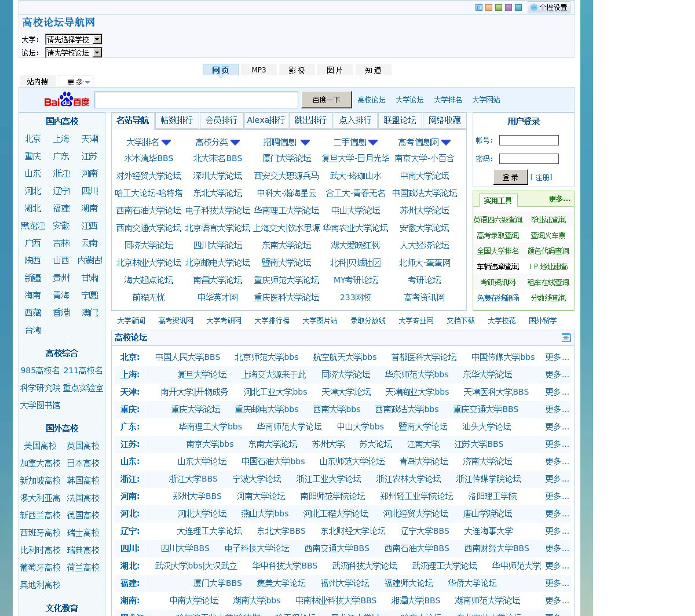
Task: Switch to the Alexa排行 tab
Action: pyautogui.click(x=266, y=121)
